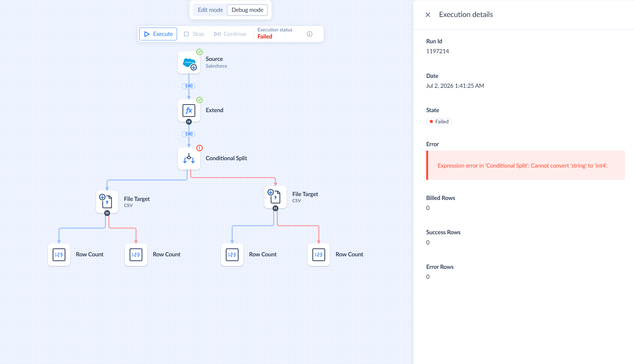Select the Extend fx node
The width and height of the screenshot is (634, 364).
[189, 111]
